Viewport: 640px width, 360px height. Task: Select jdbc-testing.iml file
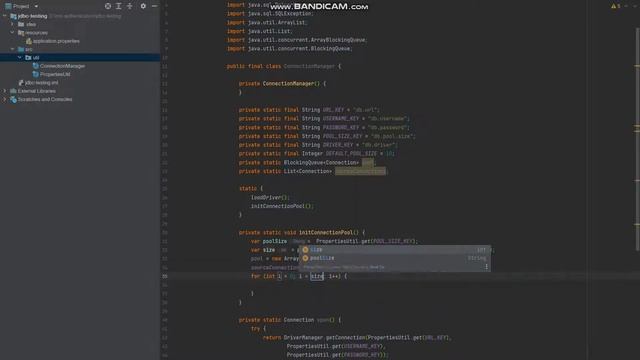38,82
